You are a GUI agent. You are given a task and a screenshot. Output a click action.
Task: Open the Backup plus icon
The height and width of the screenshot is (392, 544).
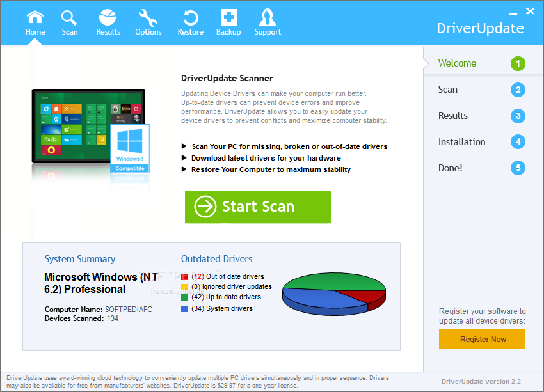coord(229,17)
